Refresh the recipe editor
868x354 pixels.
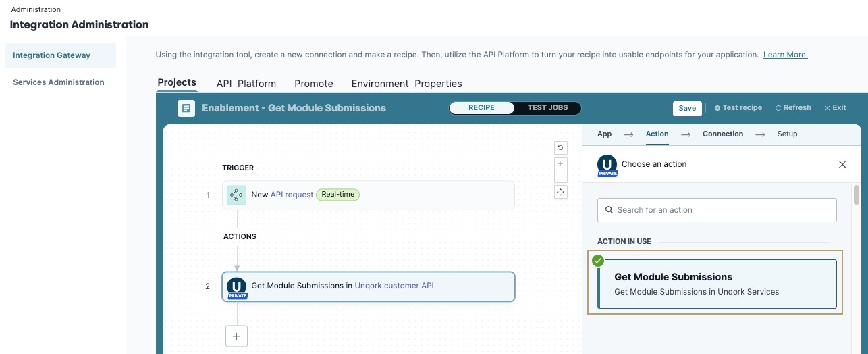click(x=793, y=108)
